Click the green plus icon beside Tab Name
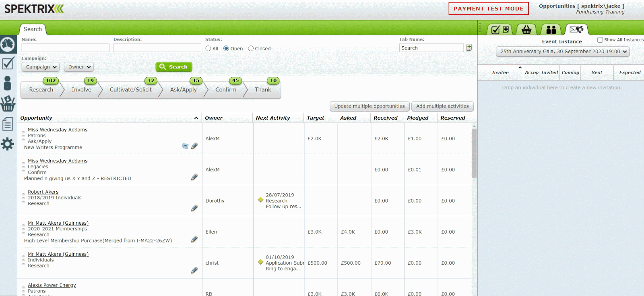The width and height of the screenshot is (644, 296). pyautogui.click(x=469, y=48)
